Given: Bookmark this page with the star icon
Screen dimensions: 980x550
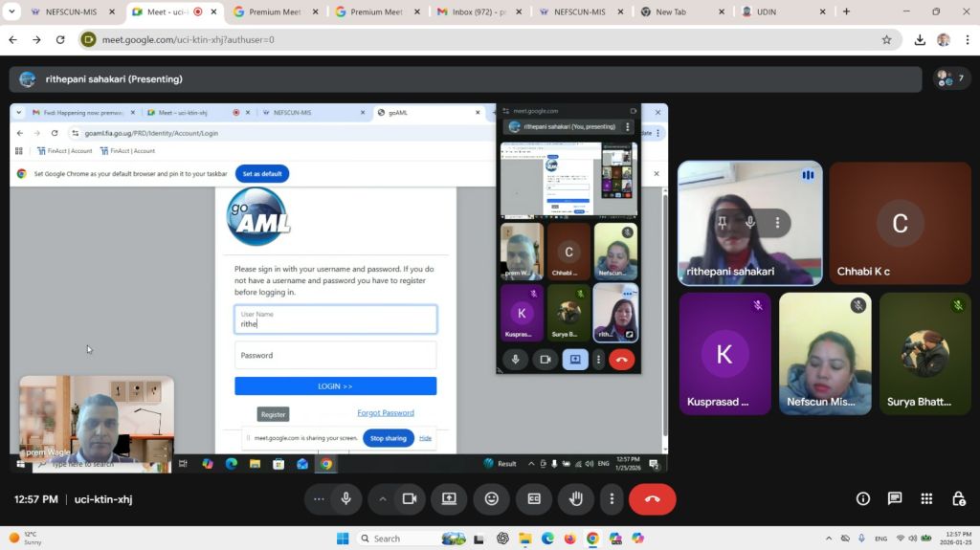Looking at the screenshot, I should 886,40.
